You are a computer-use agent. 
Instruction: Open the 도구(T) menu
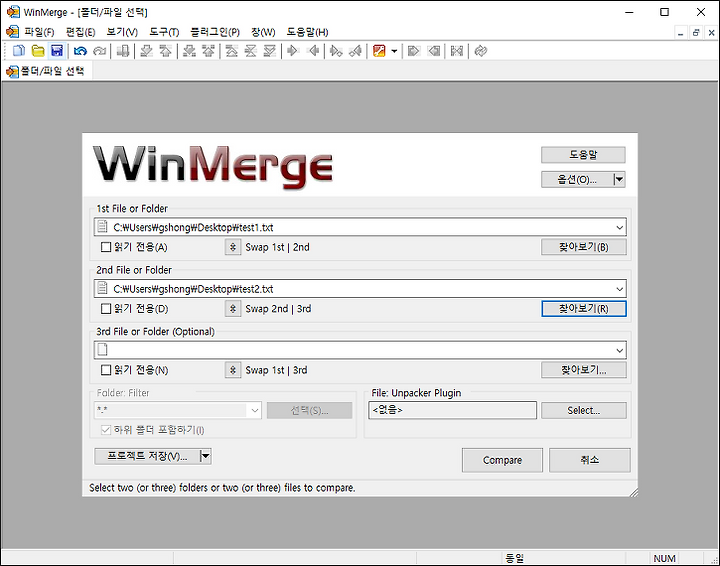pyautogui.click(x=164, y=32)
